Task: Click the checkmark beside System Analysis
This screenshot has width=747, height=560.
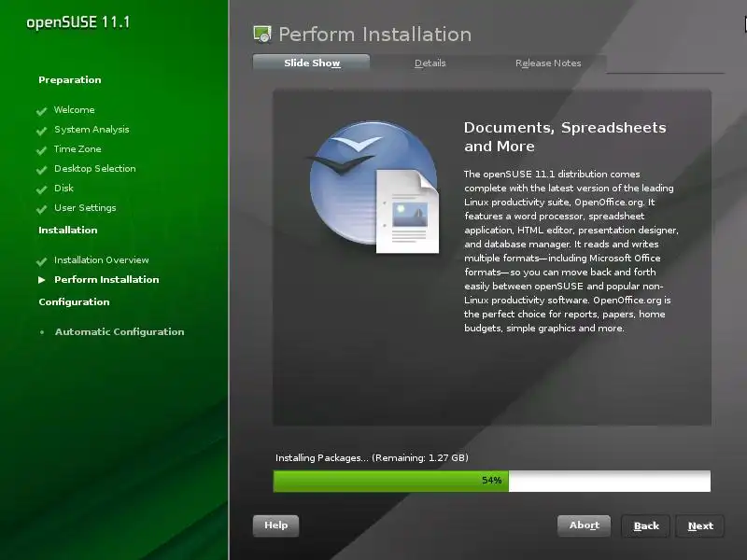Action: (41, 131)
